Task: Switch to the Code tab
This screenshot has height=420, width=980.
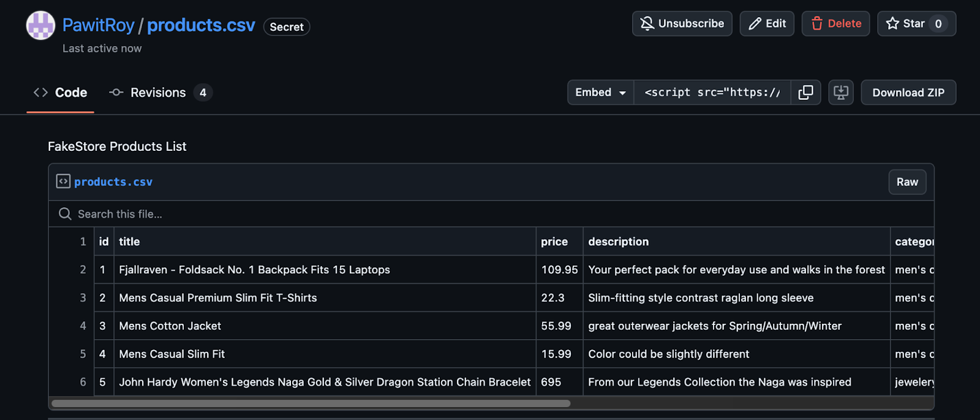Action: [x=61, y=93]
